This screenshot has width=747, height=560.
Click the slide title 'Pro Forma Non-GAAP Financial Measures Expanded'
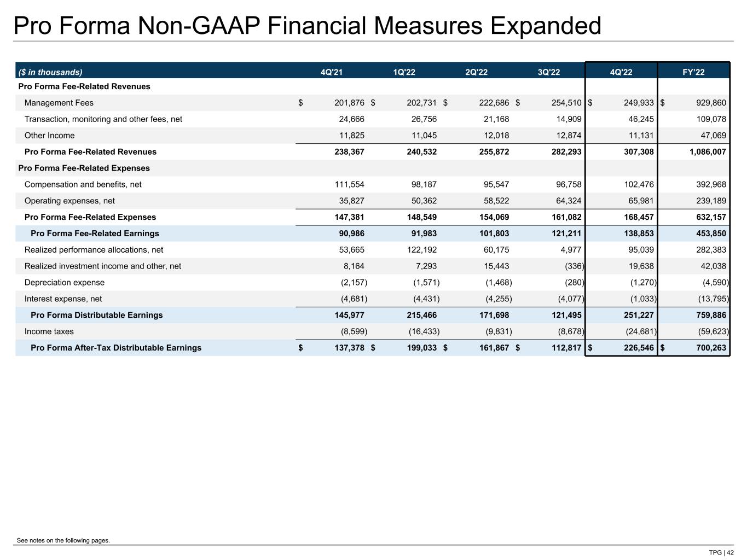307,26
